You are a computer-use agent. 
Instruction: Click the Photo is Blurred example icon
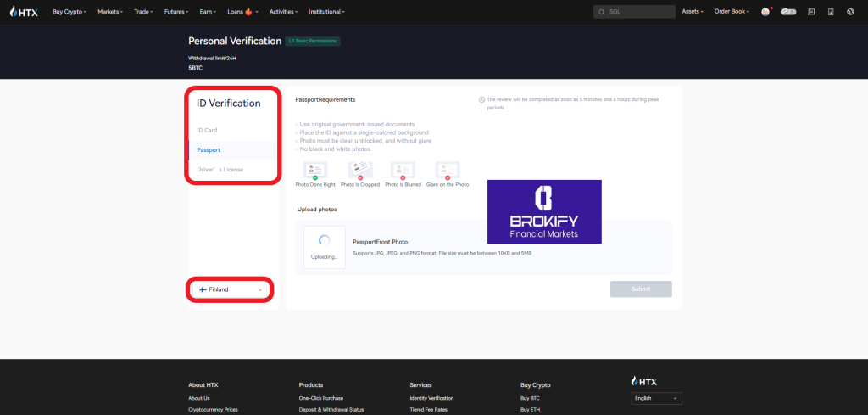coord(403,170)
